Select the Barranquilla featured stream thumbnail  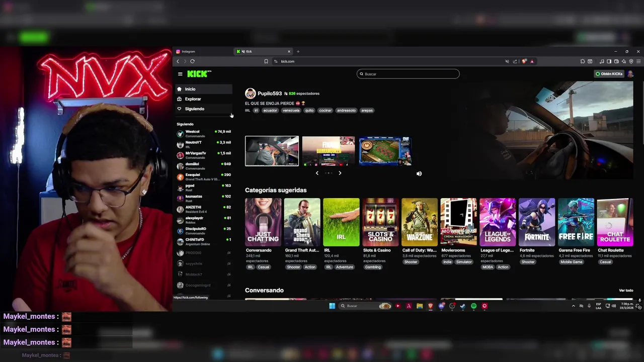tap(328, 151)
